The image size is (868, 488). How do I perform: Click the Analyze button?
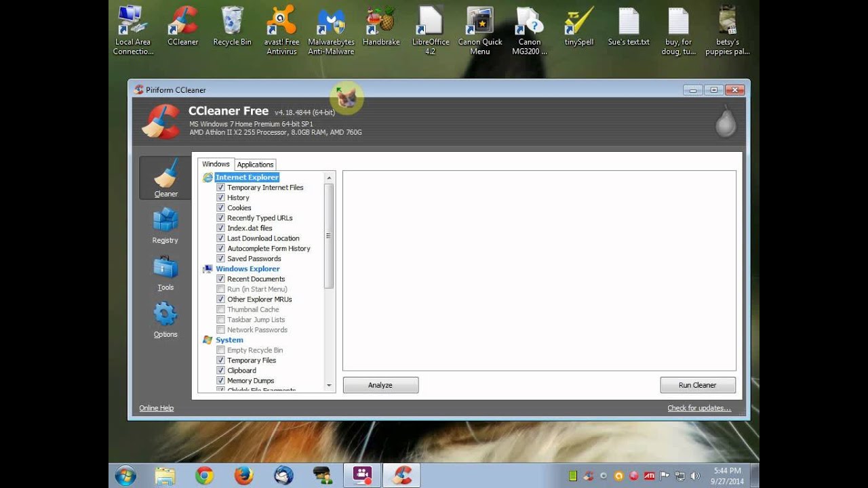coord(380,385)
